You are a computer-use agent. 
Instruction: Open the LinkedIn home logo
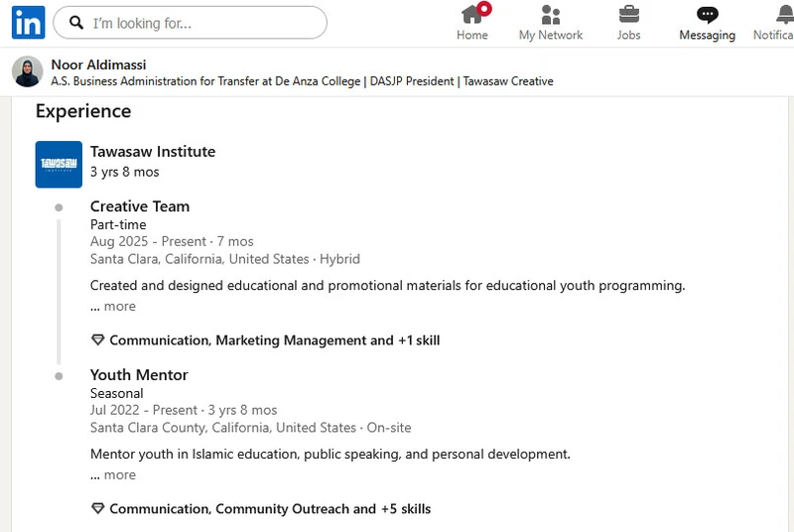coord(29,22)
